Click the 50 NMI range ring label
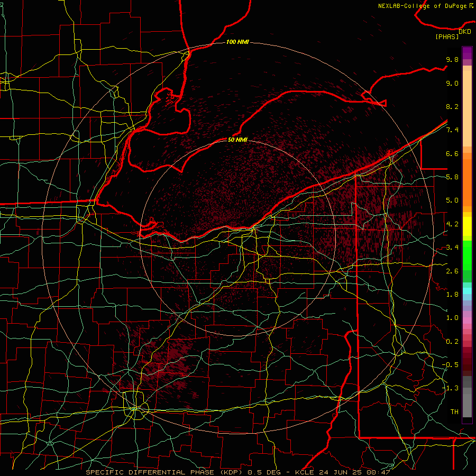 point(237,140)
